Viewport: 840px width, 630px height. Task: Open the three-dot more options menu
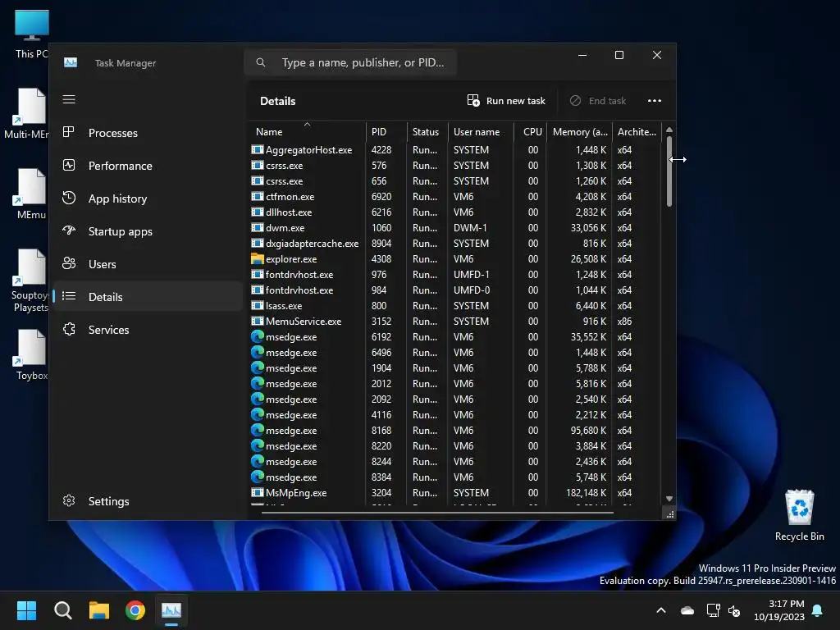(x=654, y=101)
